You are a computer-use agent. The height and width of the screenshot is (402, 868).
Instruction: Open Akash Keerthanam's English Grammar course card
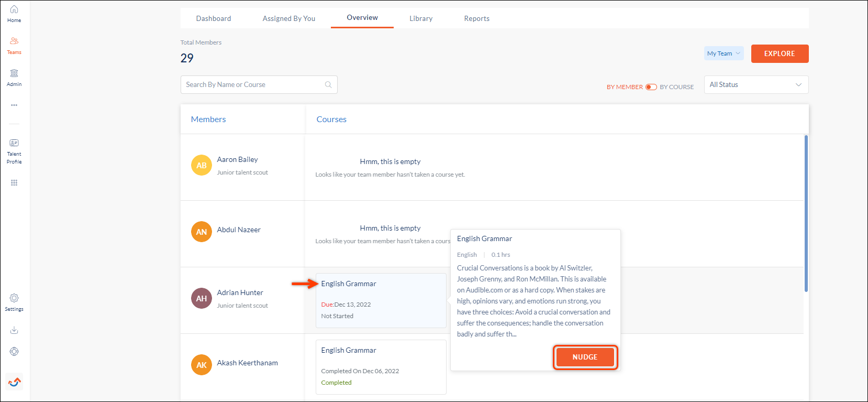(381, 367)
